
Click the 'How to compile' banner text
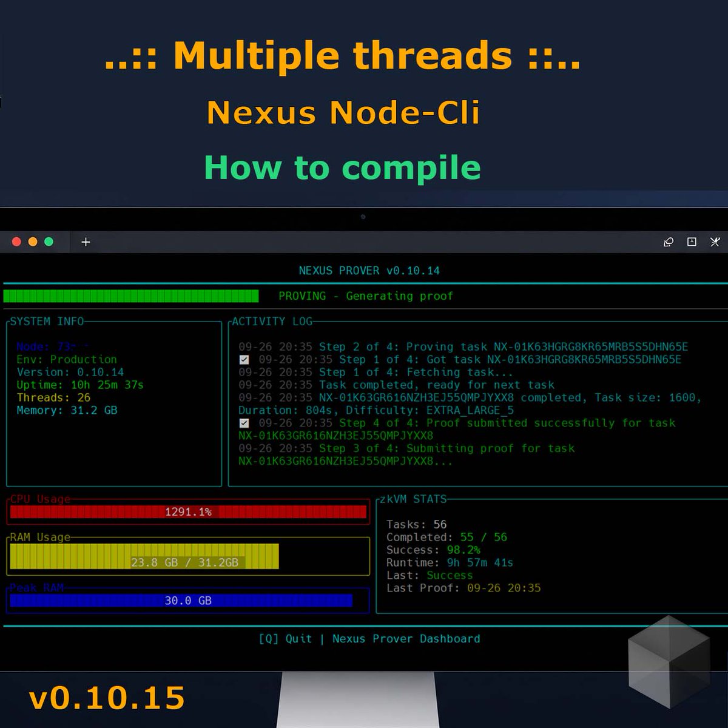[343, 168]
